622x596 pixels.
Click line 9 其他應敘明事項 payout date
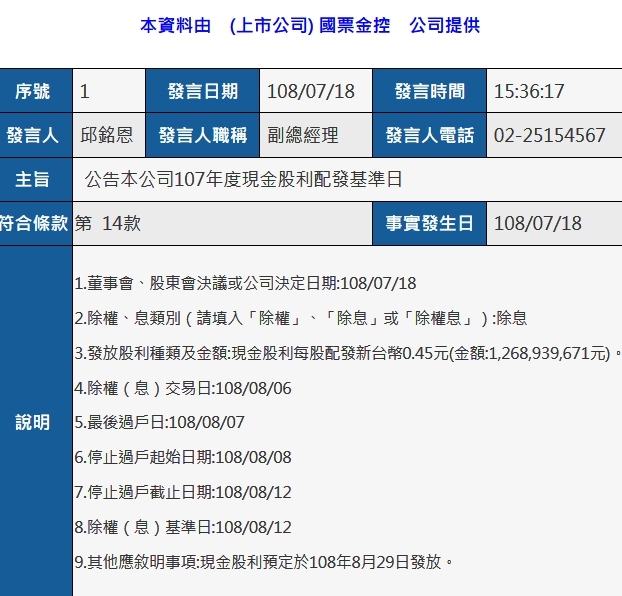[264, 562]
